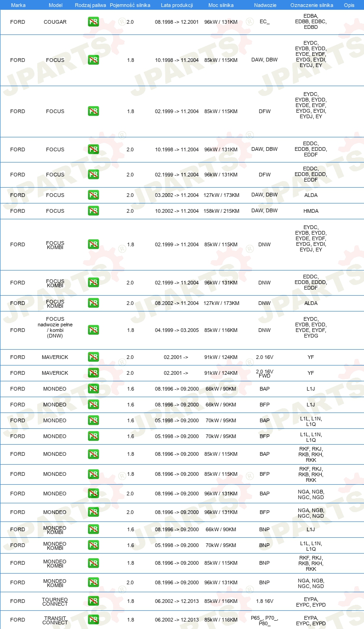This screenshot has height=629, width=364.
Task: Click fuel icon for MONDEO KOMBI 95KM row
Action: pyautogui.click(x=94, y=545)
